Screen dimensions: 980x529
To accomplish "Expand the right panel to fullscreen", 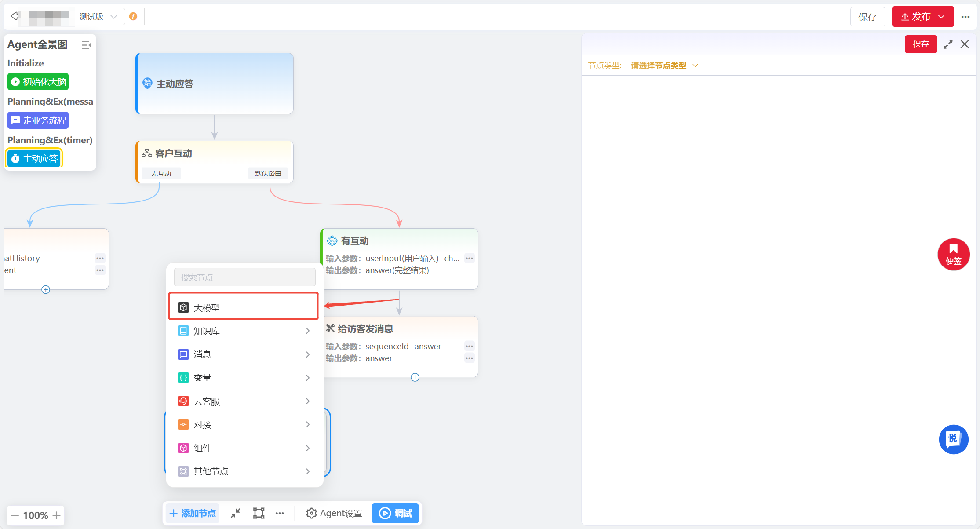I will tap(948, 44).
